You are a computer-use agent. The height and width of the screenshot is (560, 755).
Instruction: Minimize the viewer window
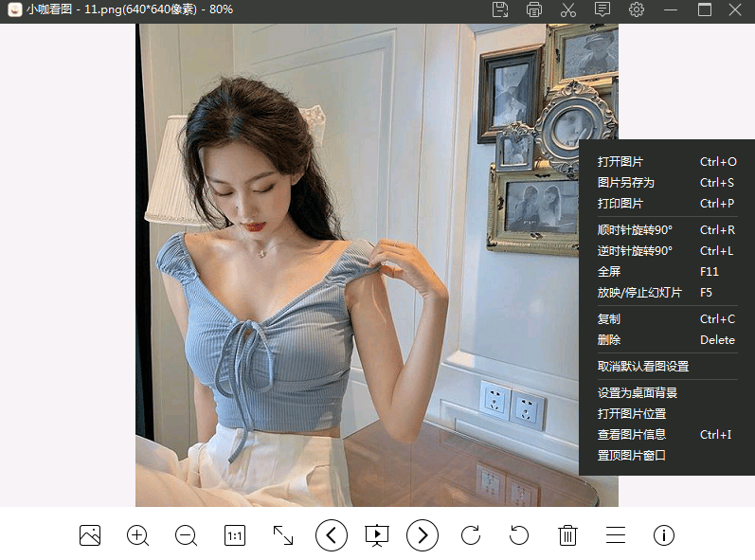(671, 9)
